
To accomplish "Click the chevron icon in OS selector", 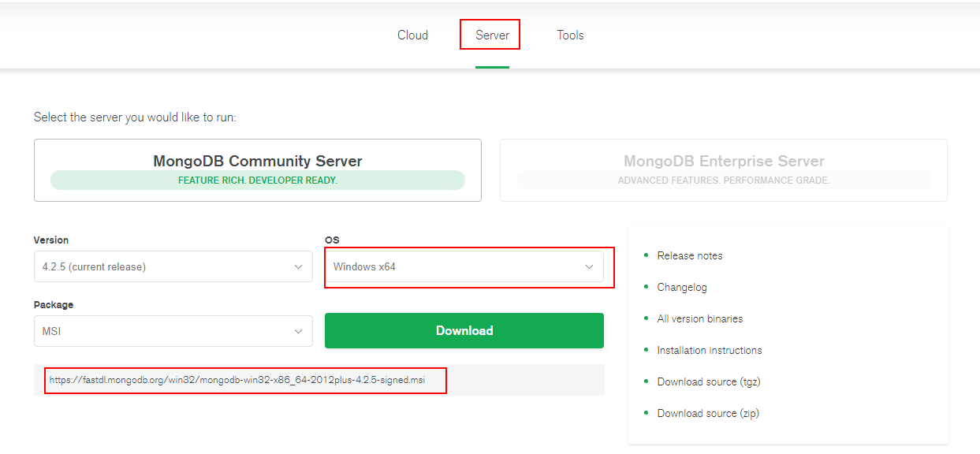I will [589, 267].
